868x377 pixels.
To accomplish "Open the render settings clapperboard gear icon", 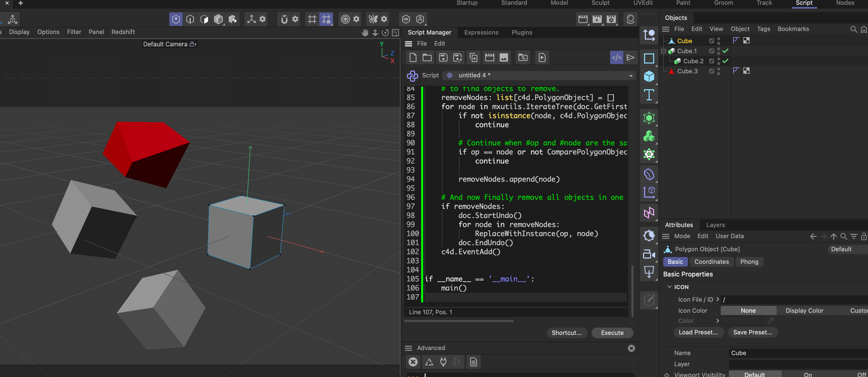I will coord(611,19).
